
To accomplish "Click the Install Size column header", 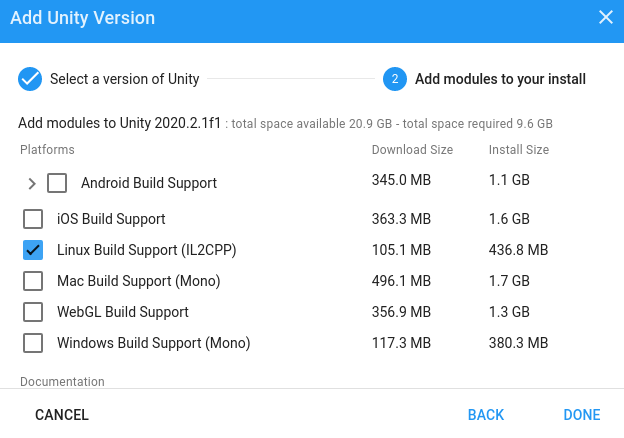I will point(518,150).
